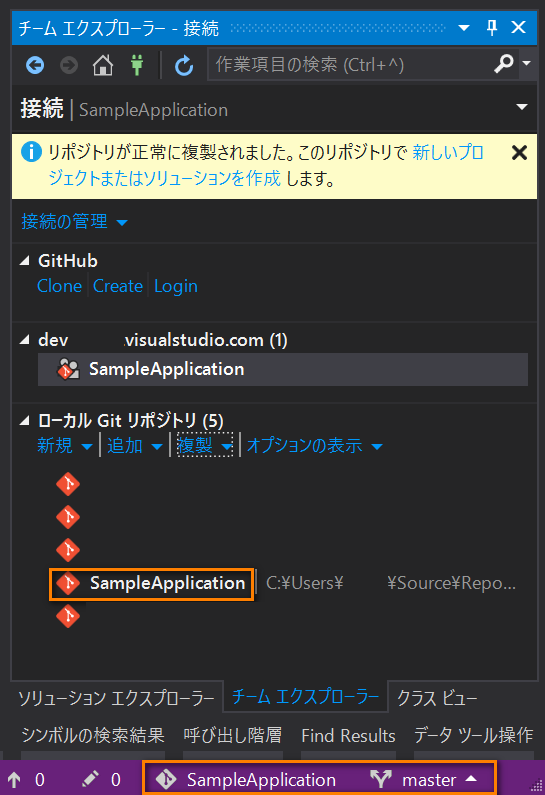This screenshot has height=795, width=545.
Task: Click the blue Back arrow icon
Action: (35, 65)
